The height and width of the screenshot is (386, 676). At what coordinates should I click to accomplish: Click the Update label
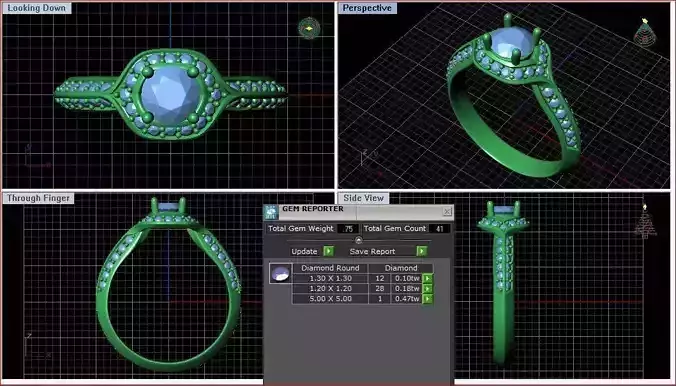click(304, 251)
